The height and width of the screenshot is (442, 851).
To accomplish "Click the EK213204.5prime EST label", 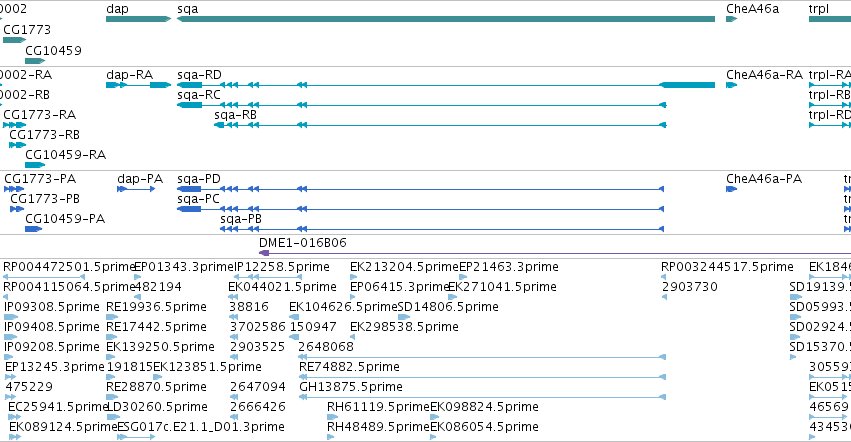I will point(404,267).
